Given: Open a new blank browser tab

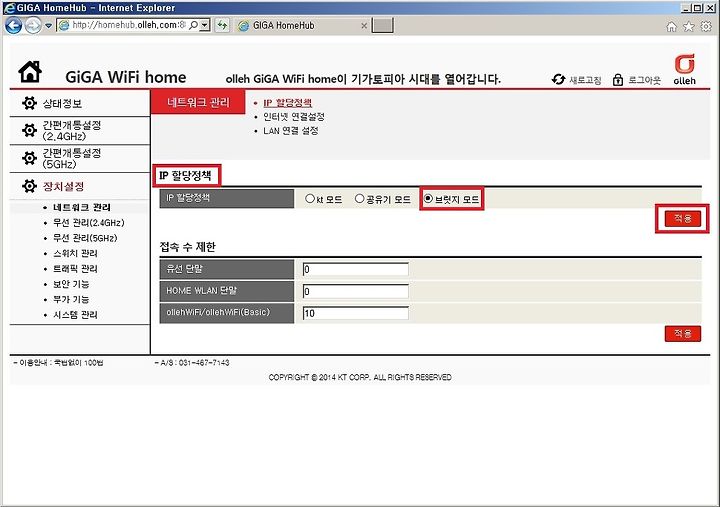Looking at the screenshot, I should click(382, 26).
